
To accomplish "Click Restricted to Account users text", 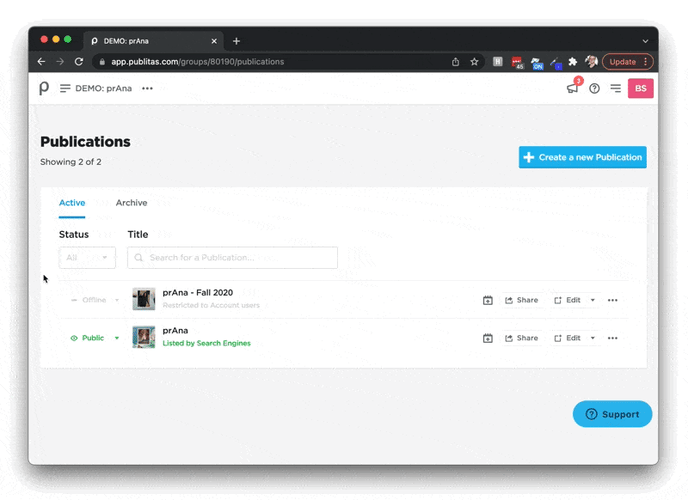I will 211,305.
